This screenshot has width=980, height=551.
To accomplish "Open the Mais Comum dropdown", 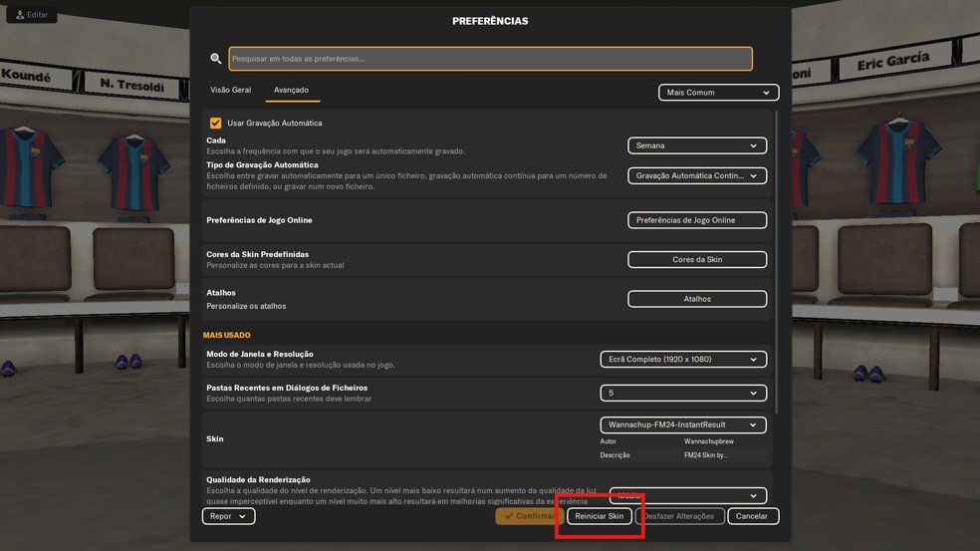I will point(718,93).
